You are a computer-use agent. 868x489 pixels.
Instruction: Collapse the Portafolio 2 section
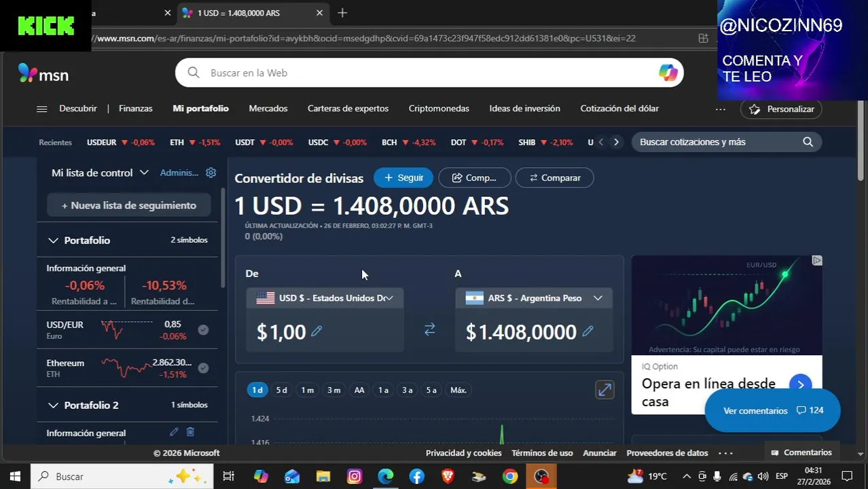point(53,405)
